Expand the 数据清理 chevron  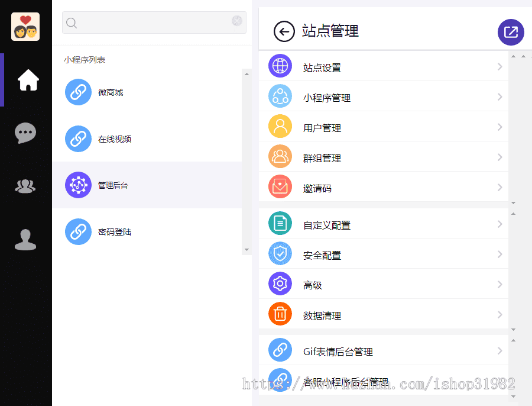(x=499, y=315)
